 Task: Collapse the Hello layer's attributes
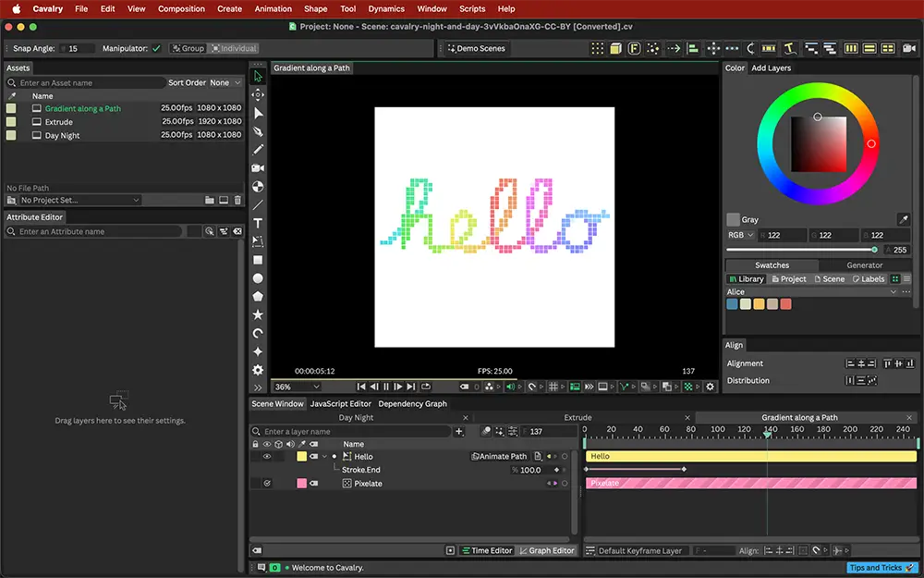tap(324, 457)
